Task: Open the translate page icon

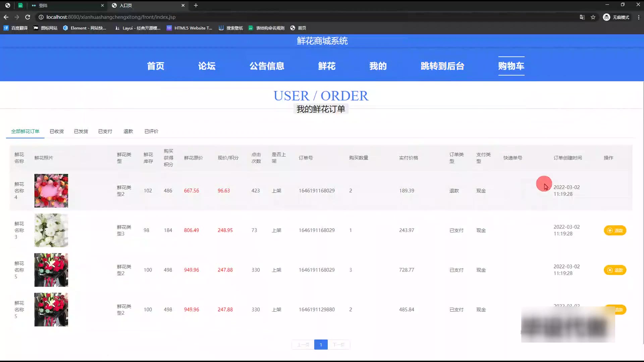Action: click(x=582, y=17)
